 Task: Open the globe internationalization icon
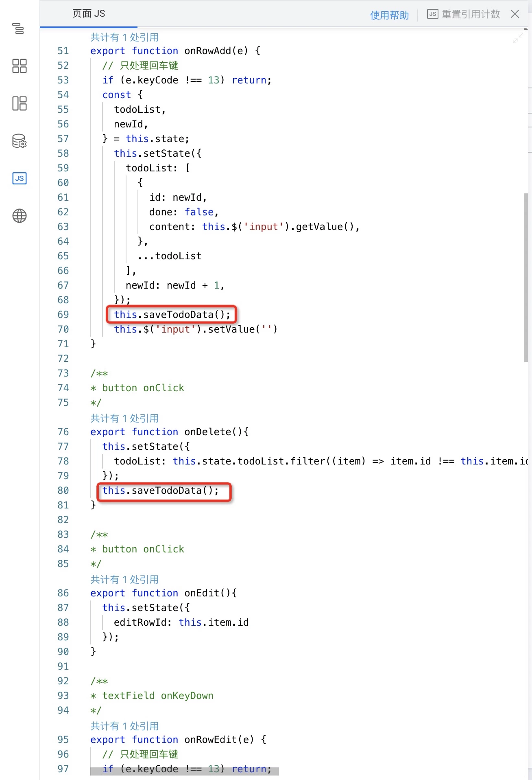coord(19,216)
